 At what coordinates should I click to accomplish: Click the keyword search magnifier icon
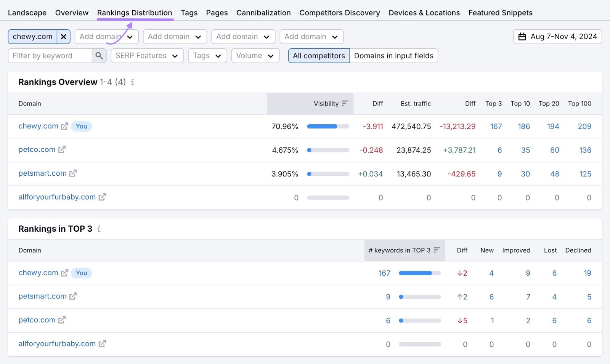(99, 56)
